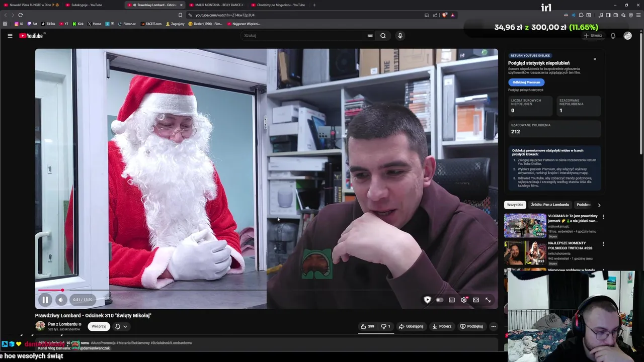Image resolution: width=644 pixels, height=362 pixels.
Task: Open options menu for VLOGMAS 8 video
Action: (x=603, y=217)
